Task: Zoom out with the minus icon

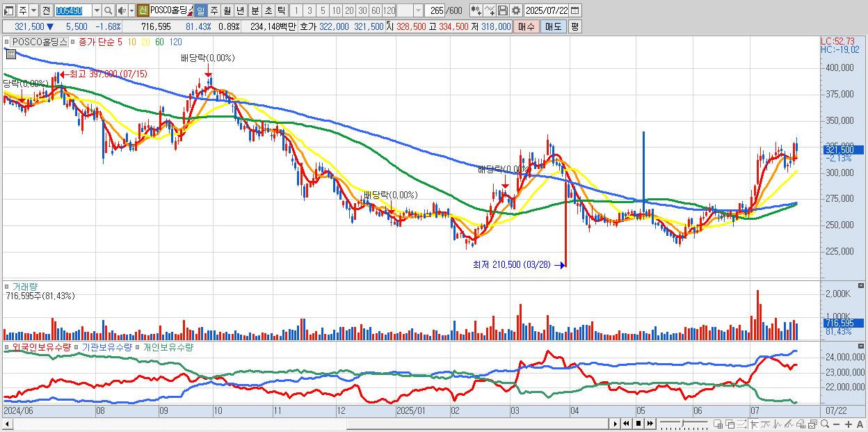Action: click(x=836, y=424)
